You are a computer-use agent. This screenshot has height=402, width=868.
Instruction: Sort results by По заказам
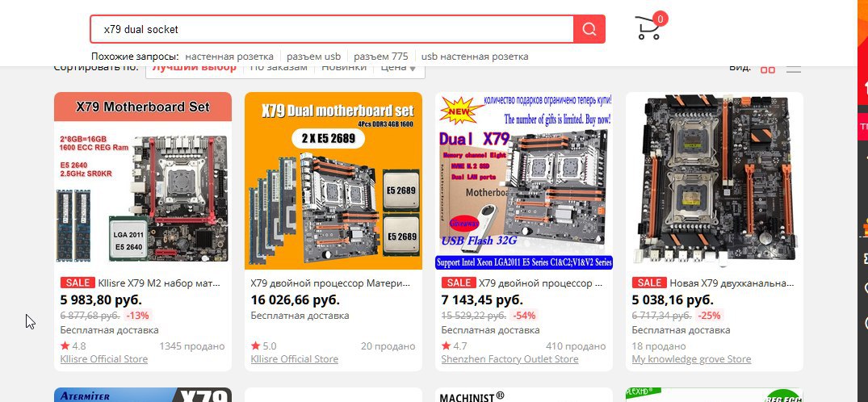pyautogui.click(x=279, y=68)
